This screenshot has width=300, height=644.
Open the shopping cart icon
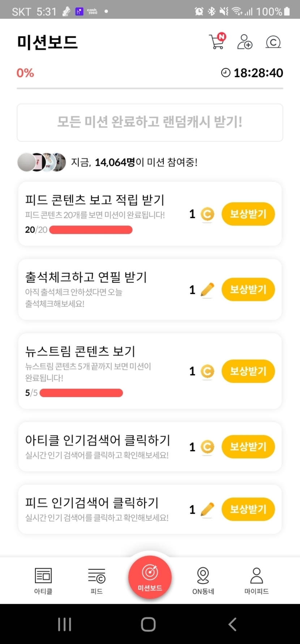pyautogui.click(x=217, y=42)
